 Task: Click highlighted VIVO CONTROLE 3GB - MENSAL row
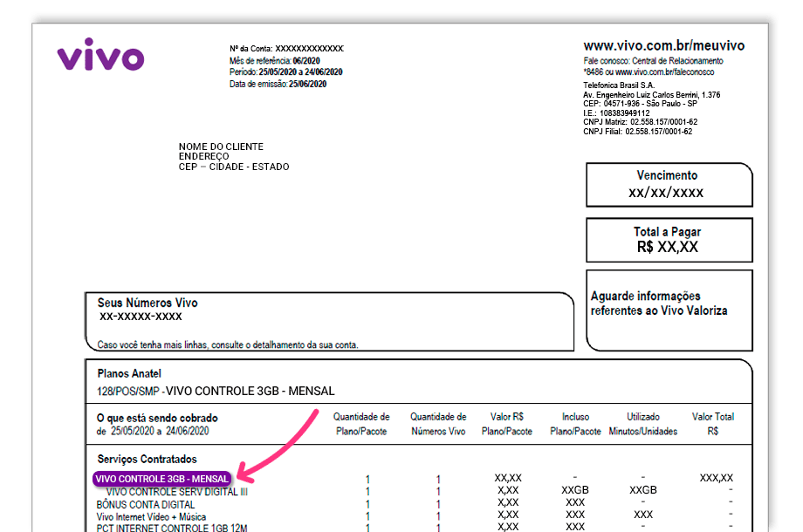[x=161, y=479]
